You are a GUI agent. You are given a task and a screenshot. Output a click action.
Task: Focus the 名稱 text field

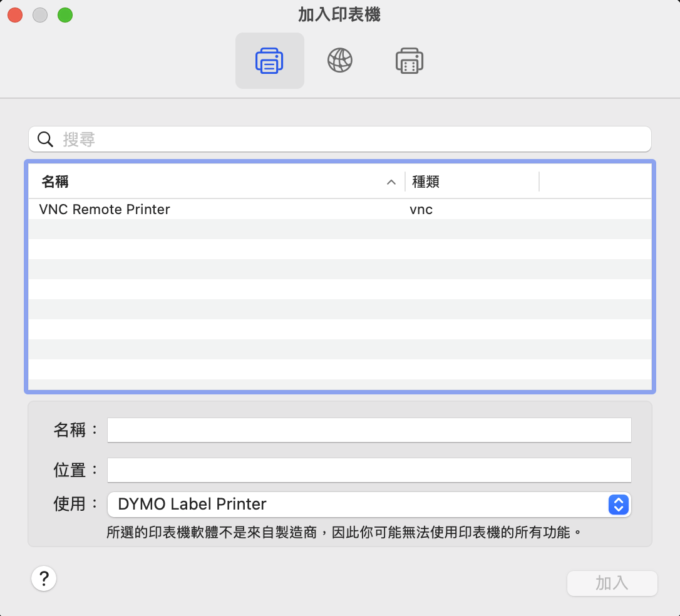(x=369, y=430)
